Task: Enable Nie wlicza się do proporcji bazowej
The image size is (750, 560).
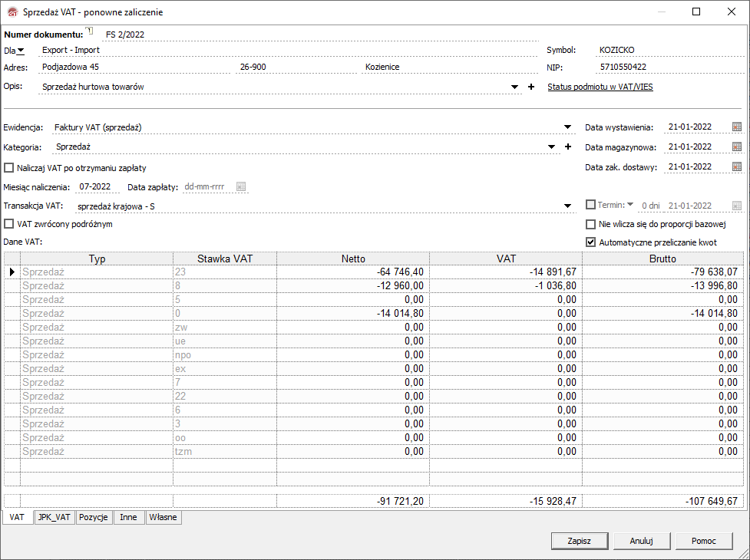Action: pyautogui.click(x=591, y=224)
